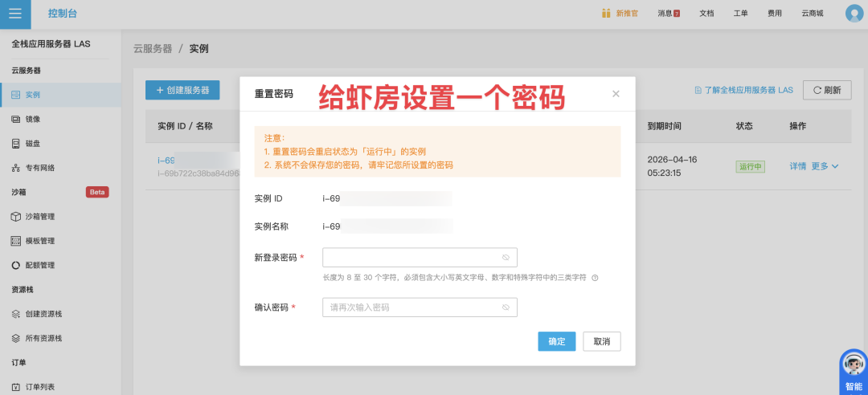Click the user avatar icon
868x395 pixels.
[854, 14]
